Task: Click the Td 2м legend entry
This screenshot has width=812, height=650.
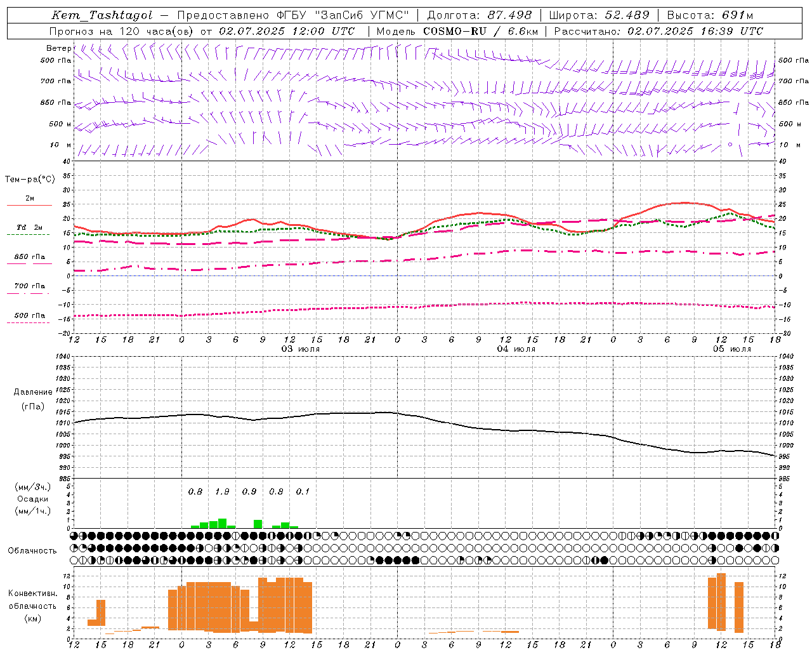Action: (30, 227)
